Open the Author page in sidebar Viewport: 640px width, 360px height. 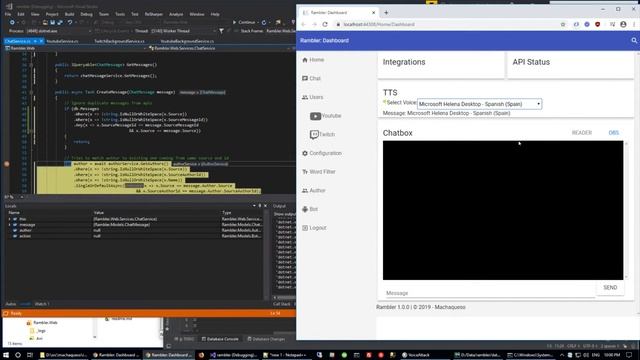point(313,191)
